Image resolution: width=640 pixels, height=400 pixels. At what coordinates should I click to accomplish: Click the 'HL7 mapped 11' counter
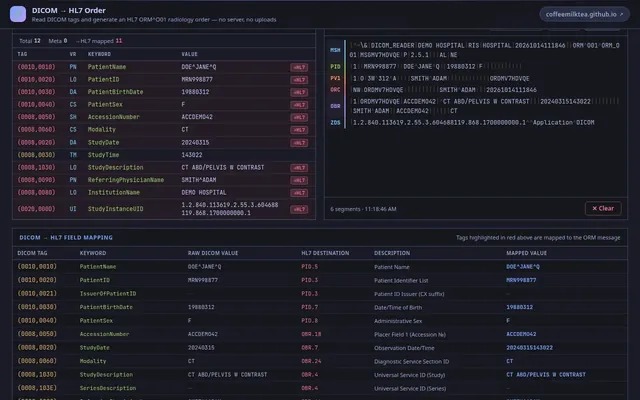click(x=99, y=41)
